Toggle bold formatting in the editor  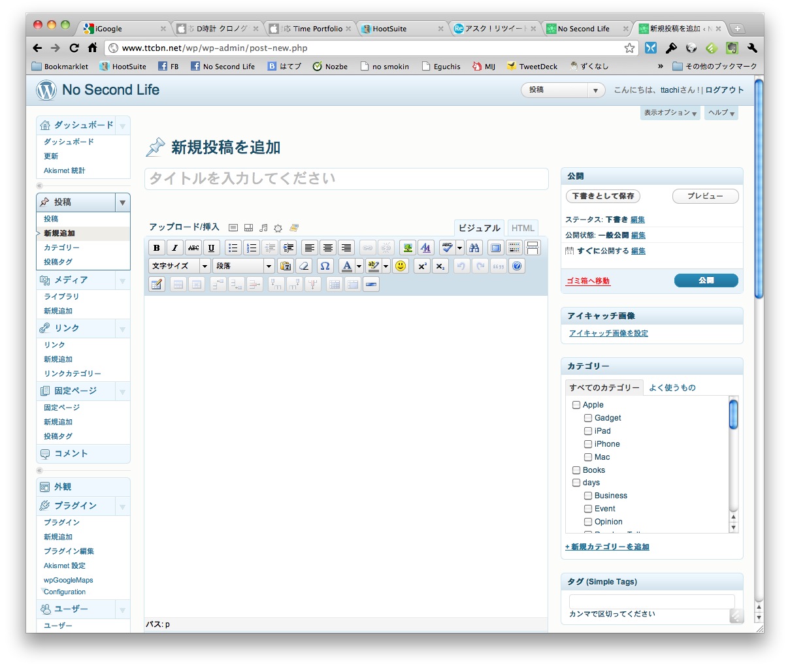coord(157,248)
